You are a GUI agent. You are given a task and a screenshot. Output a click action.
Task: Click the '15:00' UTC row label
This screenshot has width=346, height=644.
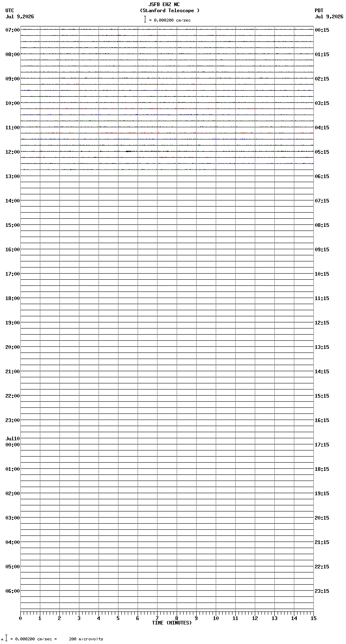click(13, 225)
